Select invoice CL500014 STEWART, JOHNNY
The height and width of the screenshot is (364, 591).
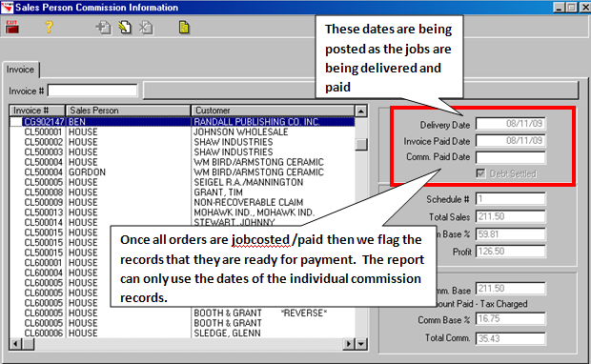pos(182,222)
